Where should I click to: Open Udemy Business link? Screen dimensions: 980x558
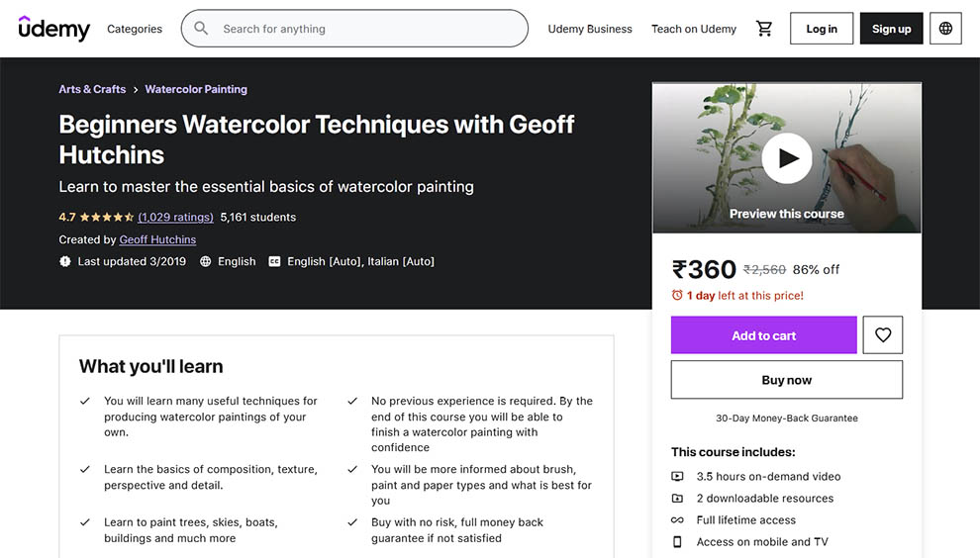(x=590, y=29)
